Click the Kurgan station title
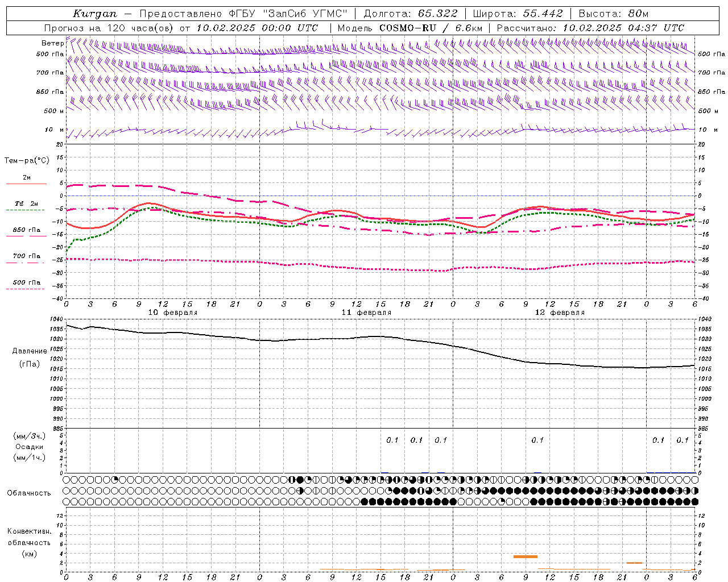 [94, 14]
